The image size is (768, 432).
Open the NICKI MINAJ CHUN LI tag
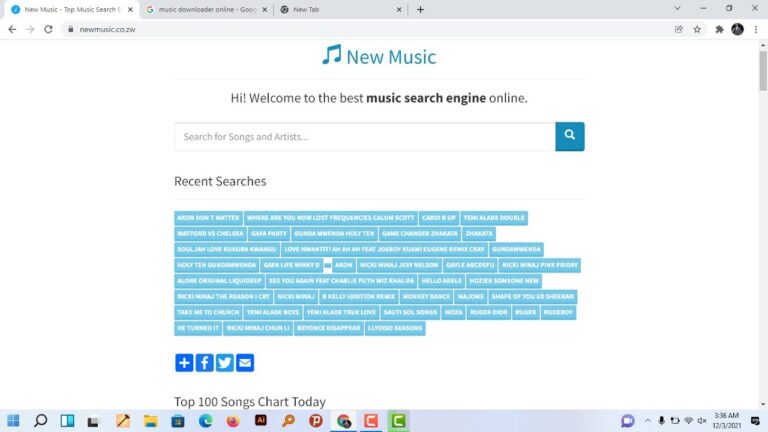coord(258,328)
